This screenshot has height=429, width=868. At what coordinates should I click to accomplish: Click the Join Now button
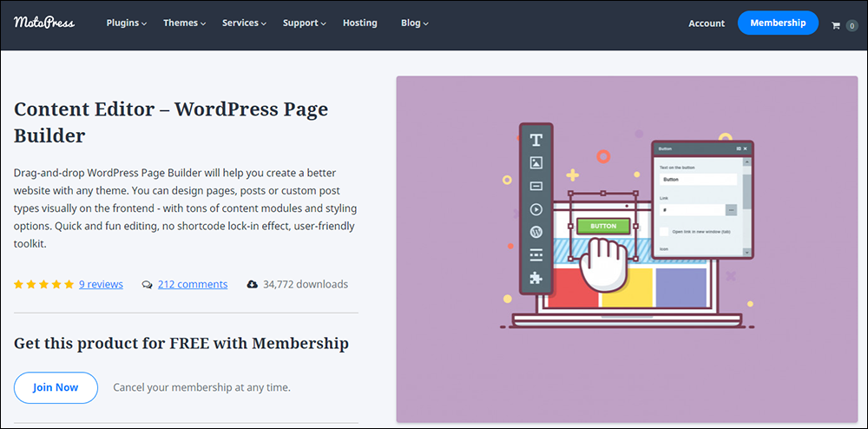(x=56, y=387)
